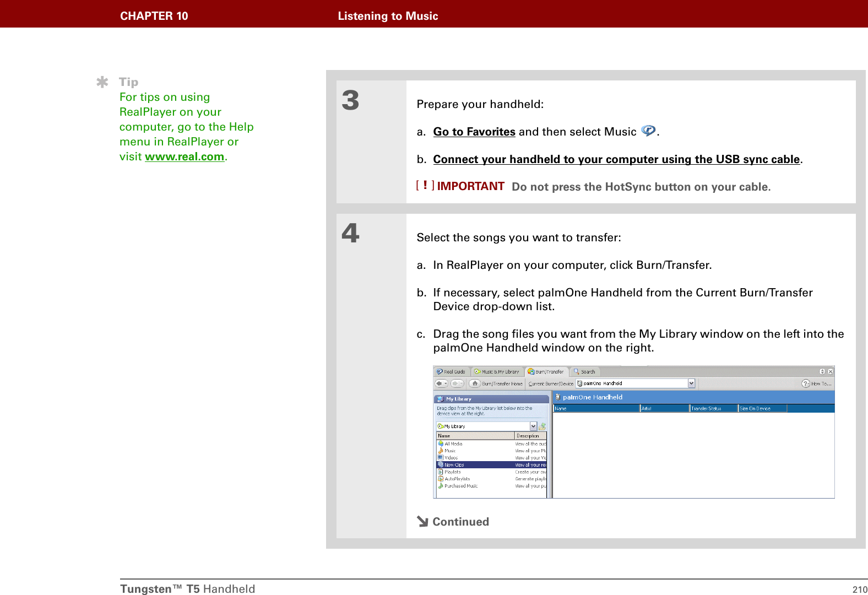Click the Burn/Transfer Home icon
Image resolution: width=868 pixels, height=595 pixels.
(475, 383)
